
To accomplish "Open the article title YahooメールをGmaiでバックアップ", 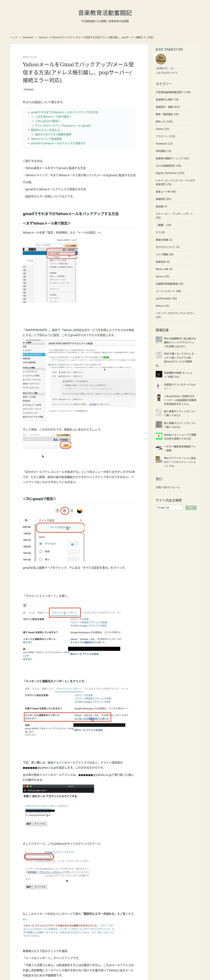I will pyautogui.click(x=78, y=72).
